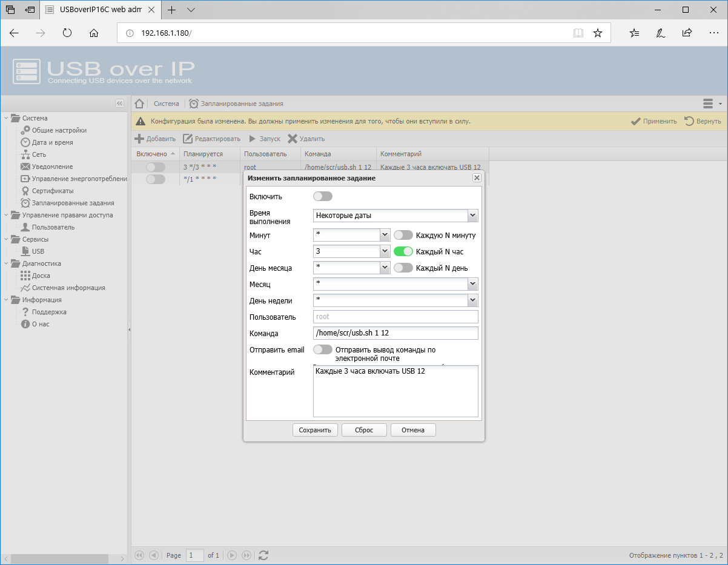Toggle the Включить switch in dialog
Screen dimensions: 728x565
click(323, 196)
